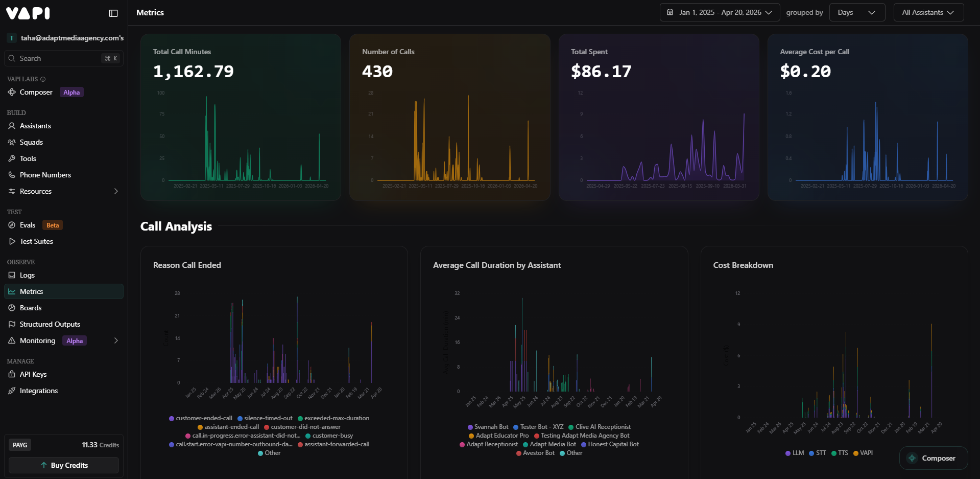Image resolution: width=980 pixels, height=479 pixels.
Task: Click the Tools wrench icon
Action: coord(12,158)
